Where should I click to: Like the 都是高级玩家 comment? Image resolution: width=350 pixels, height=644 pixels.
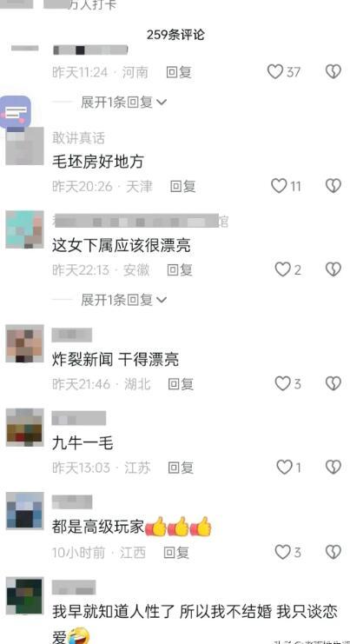[282, 552]
